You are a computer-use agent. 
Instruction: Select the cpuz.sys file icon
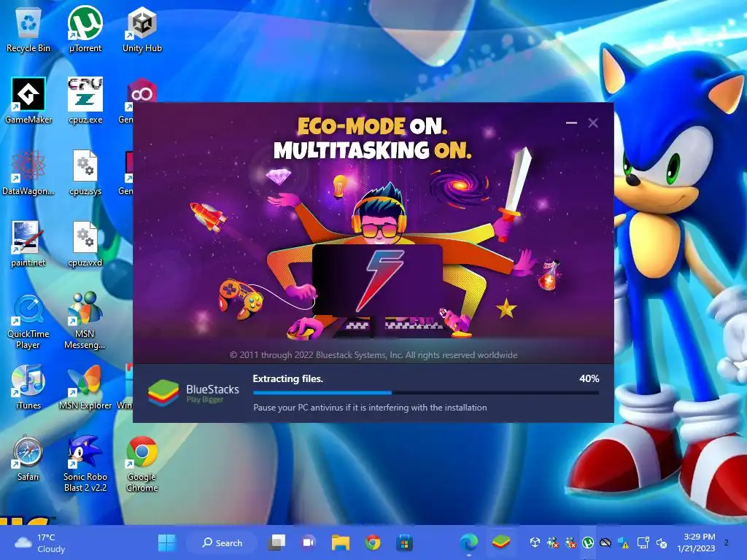pyautogui.click(x=85, y=172)
